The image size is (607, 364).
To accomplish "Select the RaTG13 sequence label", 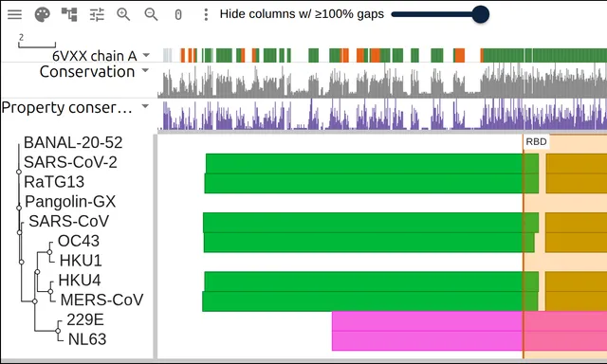I will coord(54,182).
